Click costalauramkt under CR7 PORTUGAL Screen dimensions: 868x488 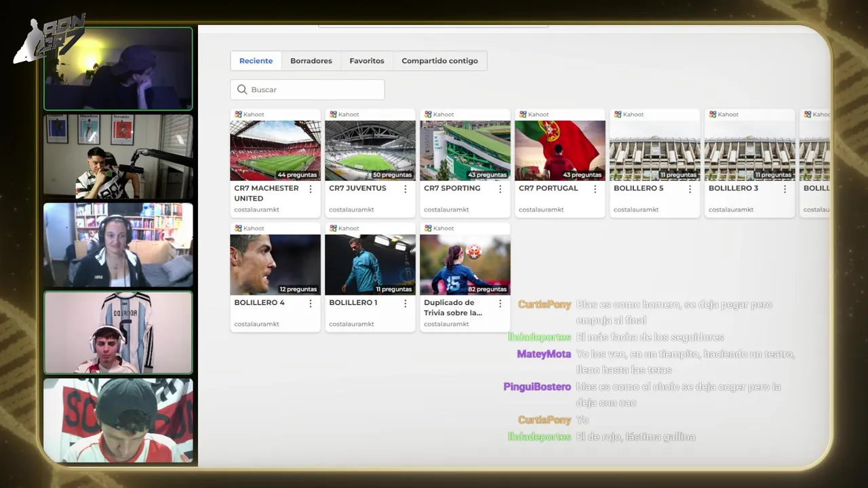click(x=541, y=210)
